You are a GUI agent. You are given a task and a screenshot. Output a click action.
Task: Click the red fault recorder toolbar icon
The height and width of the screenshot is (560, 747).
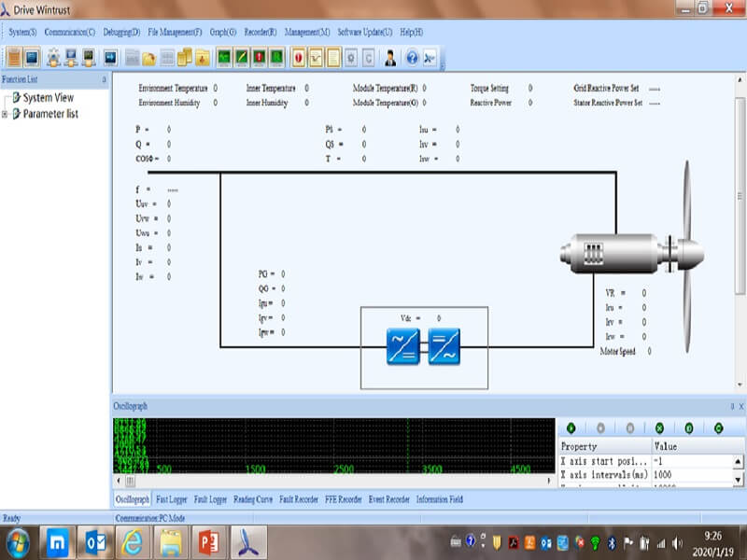[x=259, y=58]
